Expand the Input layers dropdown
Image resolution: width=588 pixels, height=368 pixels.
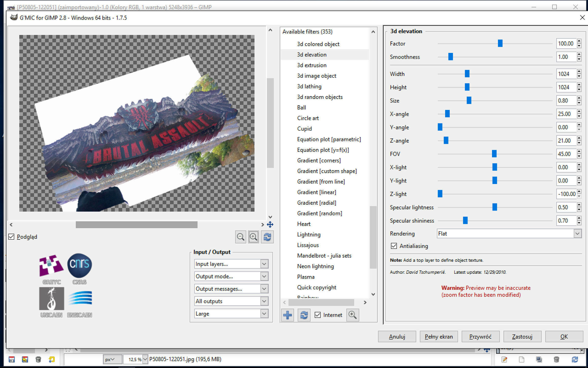point(231,264)
